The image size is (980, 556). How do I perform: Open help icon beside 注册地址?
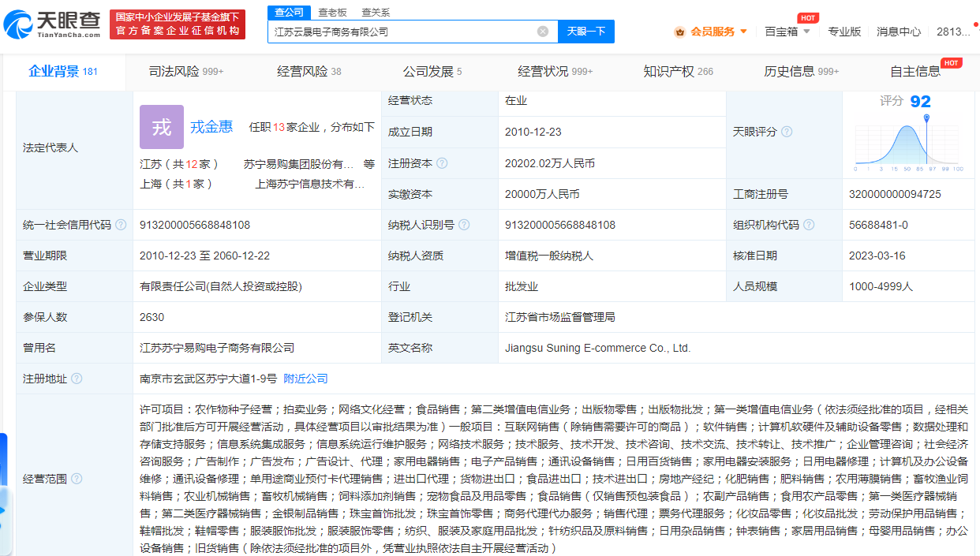77,379
